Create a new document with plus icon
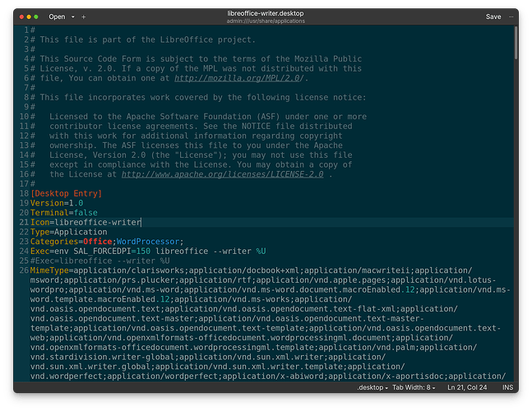 coord(84,16)
